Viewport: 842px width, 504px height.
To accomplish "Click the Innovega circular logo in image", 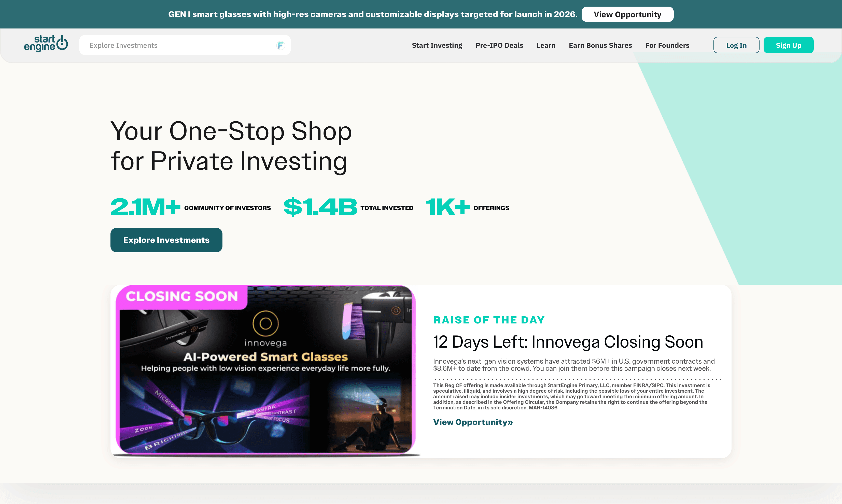I will coord(265,323).
